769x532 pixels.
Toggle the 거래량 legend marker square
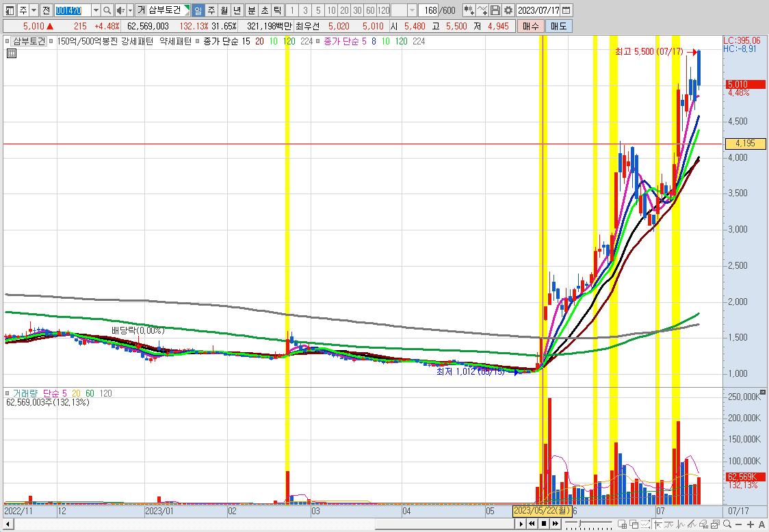[x=8, y=393]
